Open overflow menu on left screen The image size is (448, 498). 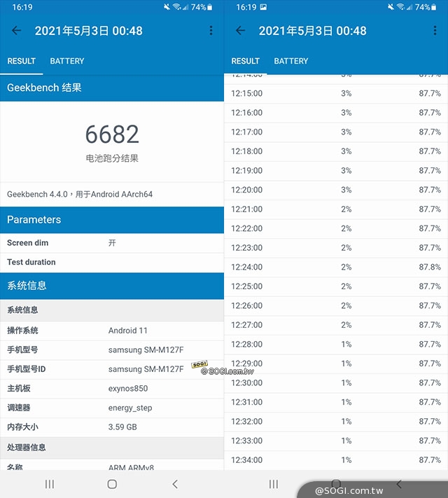click(x=211, y=31)
